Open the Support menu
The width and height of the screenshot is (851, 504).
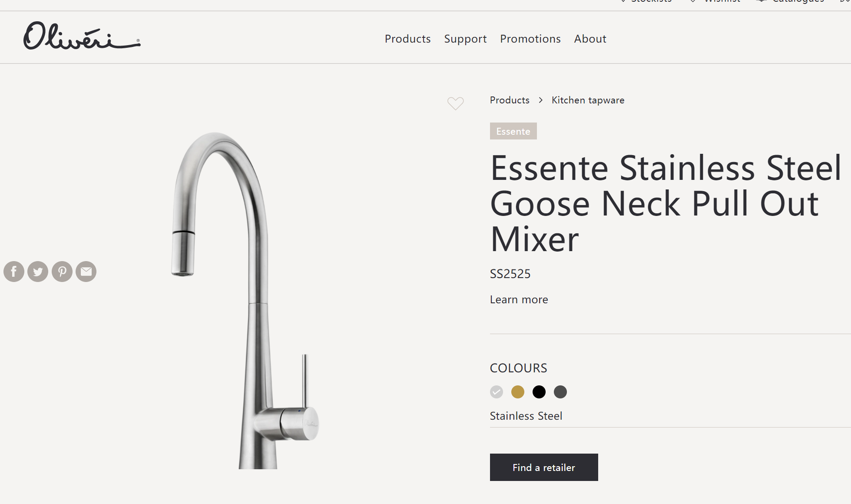pos(465,39)
